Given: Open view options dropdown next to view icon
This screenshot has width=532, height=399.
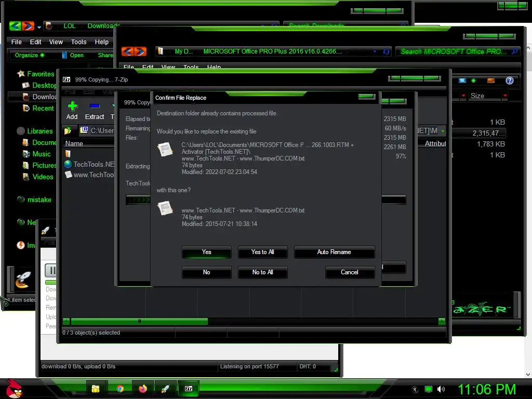Looking at the screenshot, I should [473, 81].
